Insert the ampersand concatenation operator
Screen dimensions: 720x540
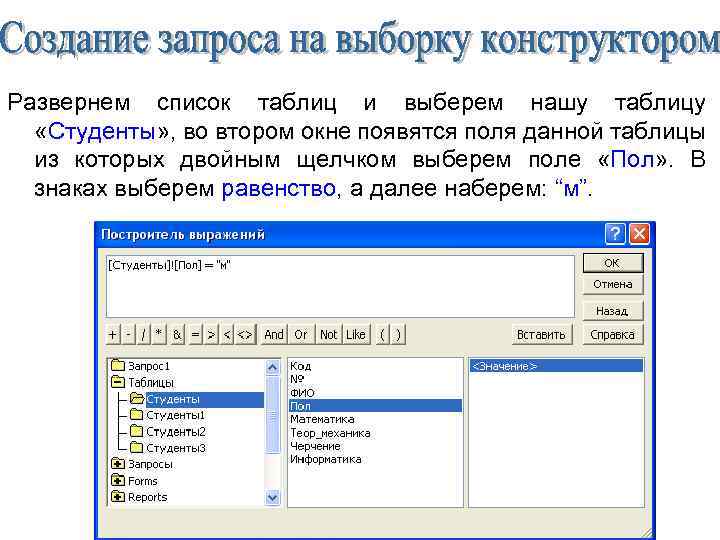click(x=177, y=335)
